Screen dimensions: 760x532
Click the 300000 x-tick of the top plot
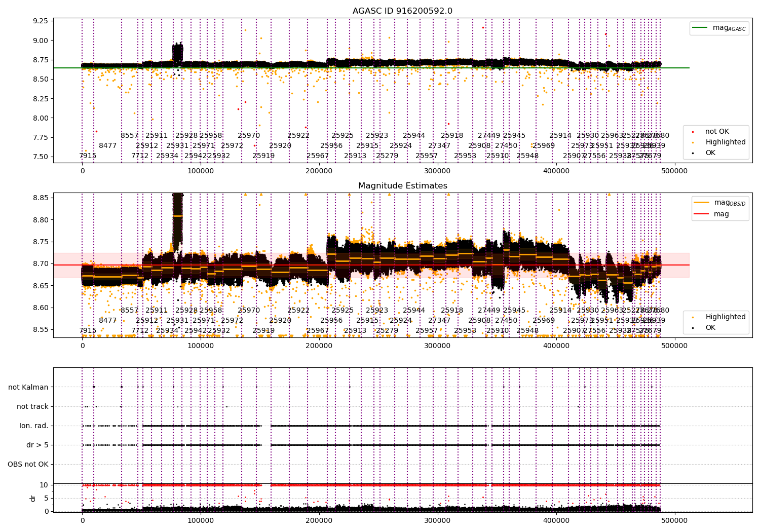pos(438,171)
